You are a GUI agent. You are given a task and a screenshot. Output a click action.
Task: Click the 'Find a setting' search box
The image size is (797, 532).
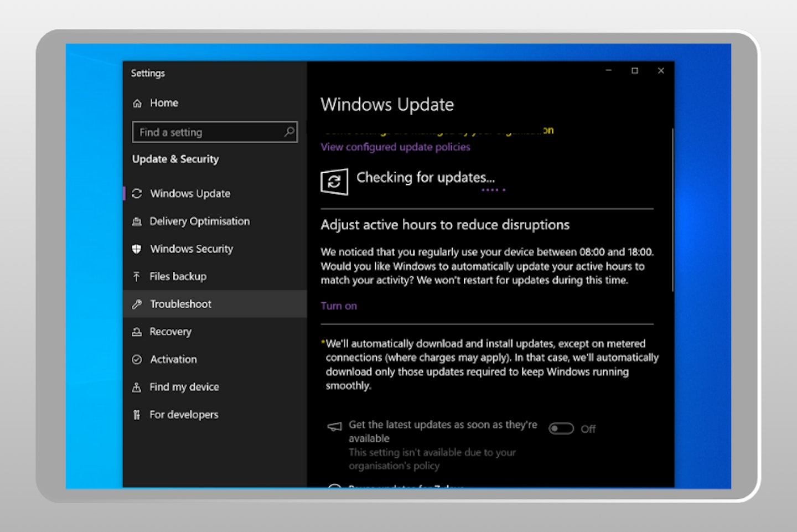[215, 132]
